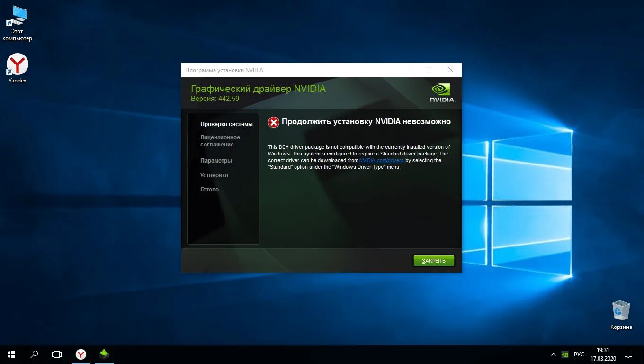Open Yandex browser from the taskbar
Image resolution: width=644 pixels, height=364 pixels.
tap(81, 354)
